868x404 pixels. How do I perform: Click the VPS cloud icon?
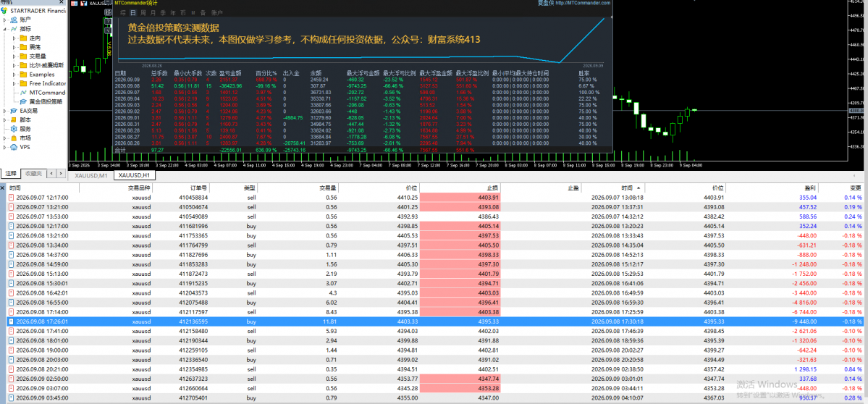point(14,147)
